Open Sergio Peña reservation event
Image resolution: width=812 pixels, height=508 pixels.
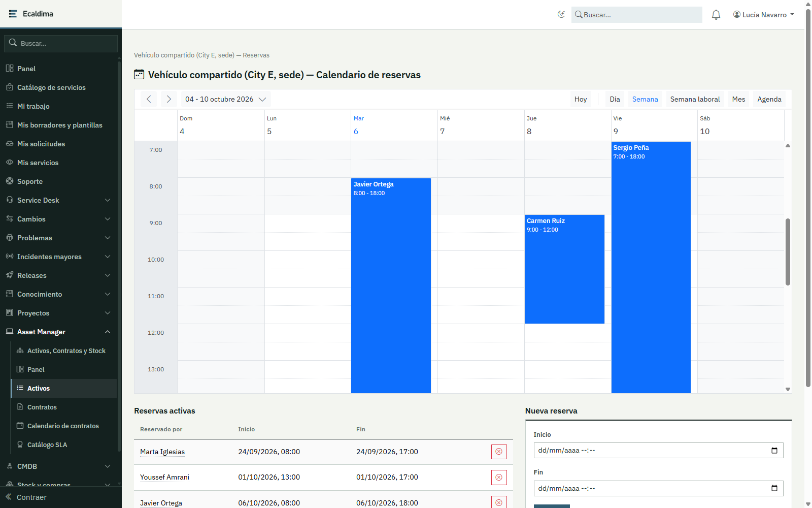(651, 267)
